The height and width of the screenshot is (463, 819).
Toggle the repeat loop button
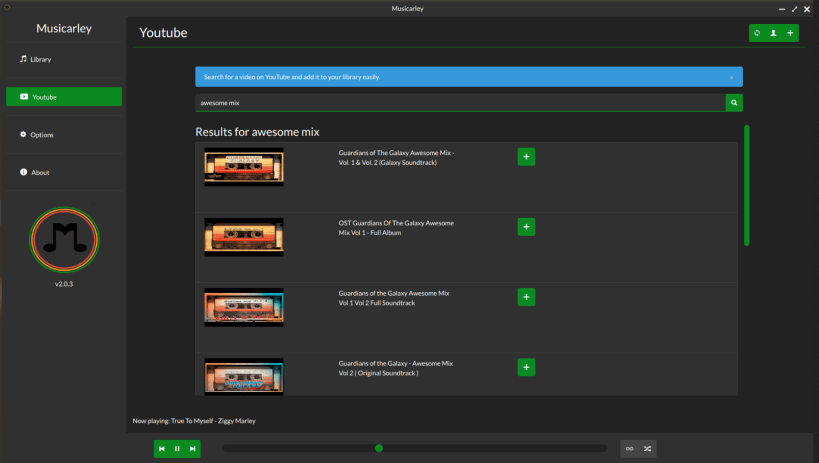629,448
